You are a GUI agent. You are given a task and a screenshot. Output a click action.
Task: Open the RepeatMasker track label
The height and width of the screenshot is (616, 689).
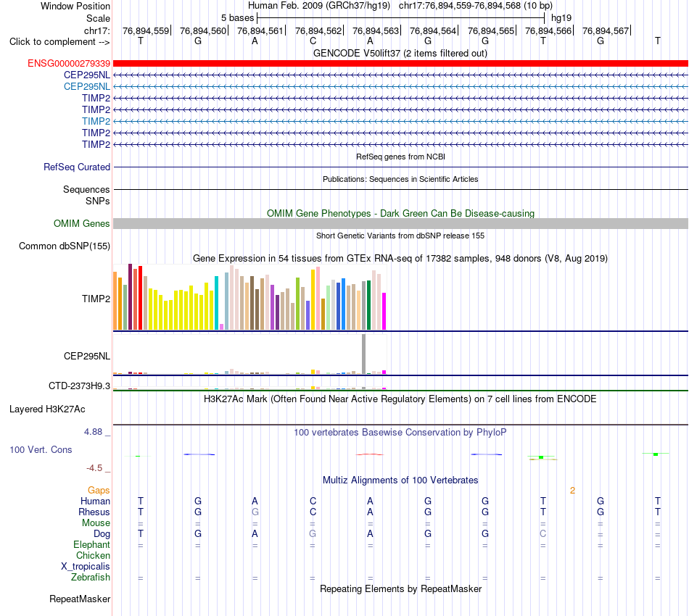(80, 599)
